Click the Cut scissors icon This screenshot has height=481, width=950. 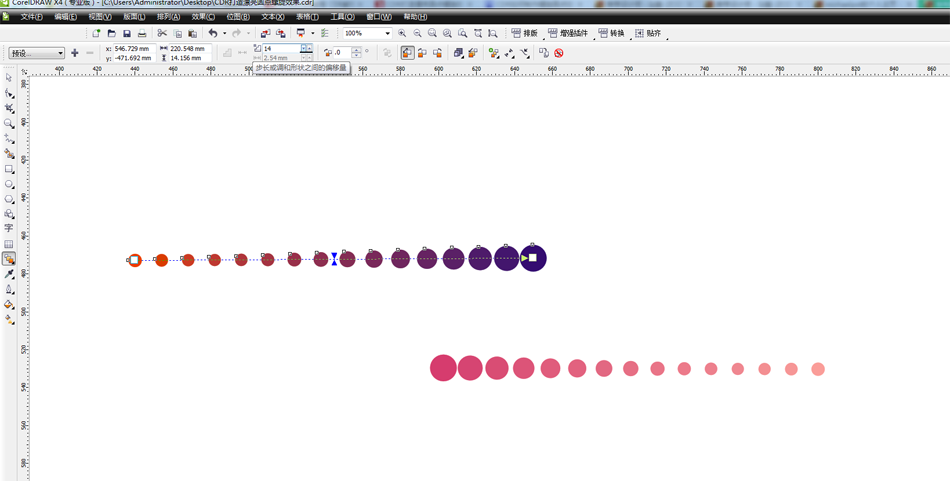pyautogui.click(x=162, y=33)
